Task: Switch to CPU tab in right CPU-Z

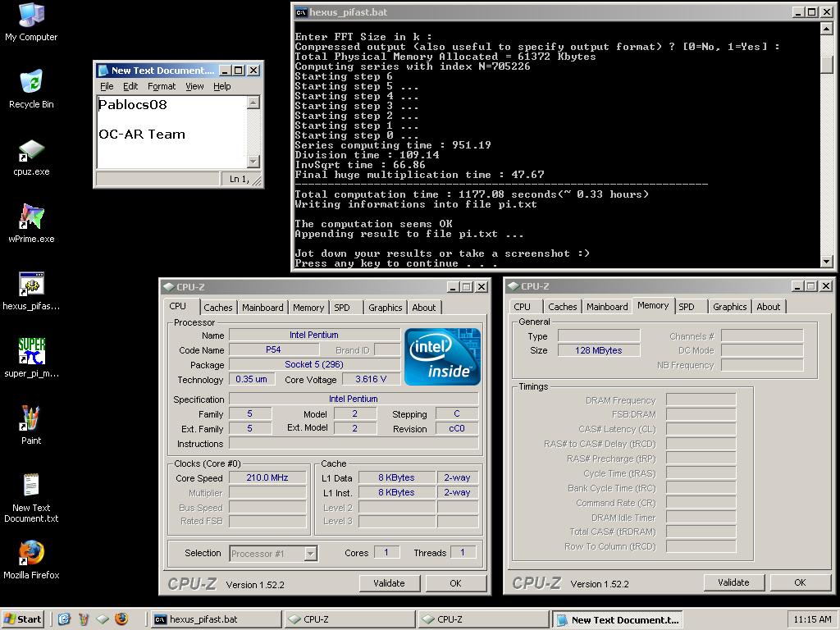Action: pos(522,307)
